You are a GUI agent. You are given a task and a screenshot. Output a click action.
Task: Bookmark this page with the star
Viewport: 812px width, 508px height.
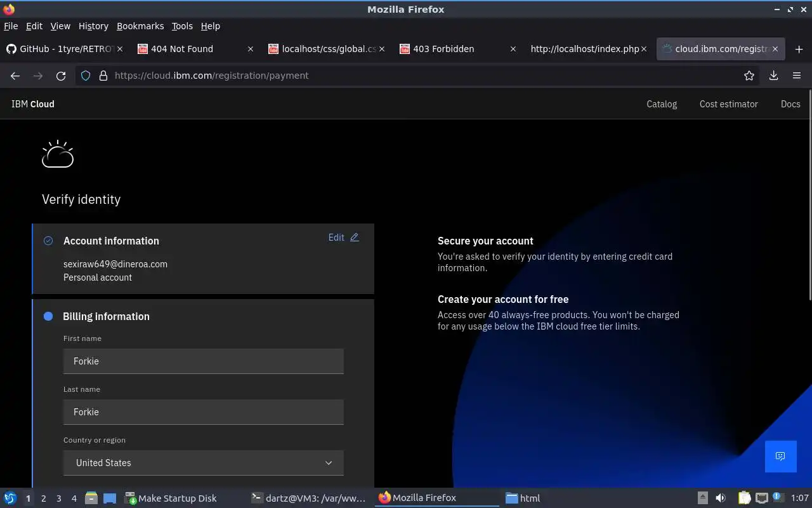749,76
